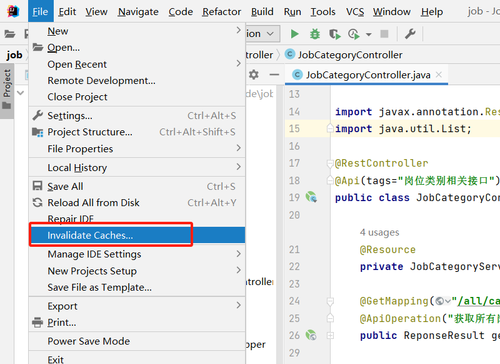The image size is (500, 364).
Task: Expand the New submenu
Action: [x=137, y=31]
